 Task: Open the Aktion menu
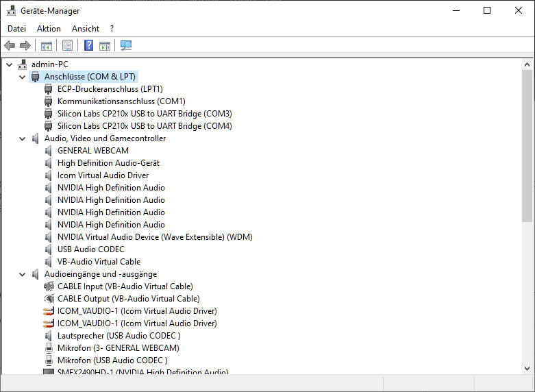tap(49, 29)
